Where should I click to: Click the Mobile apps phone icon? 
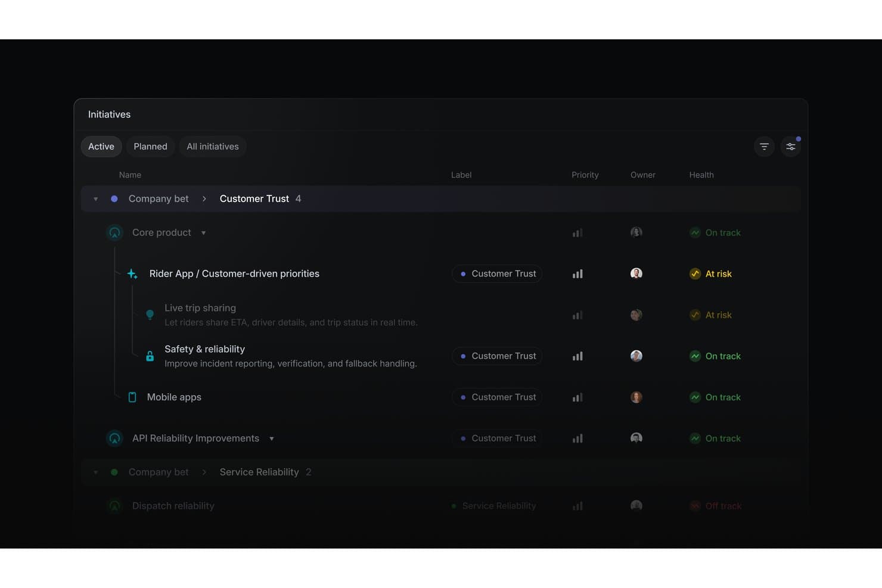point(132,397)
